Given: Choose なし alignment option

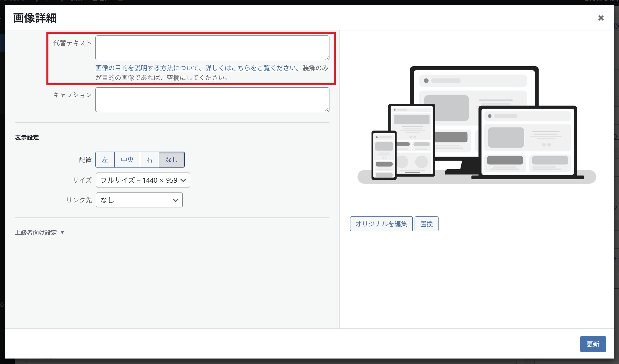Looking at the screenshot, I should click(x=172, y=160).
